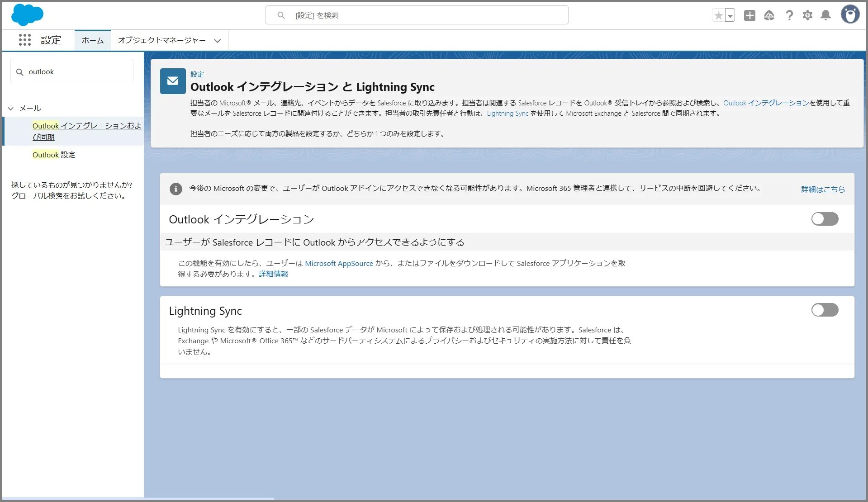
Task: Click the Lightning Sync section title
Action: pos(205,311)
